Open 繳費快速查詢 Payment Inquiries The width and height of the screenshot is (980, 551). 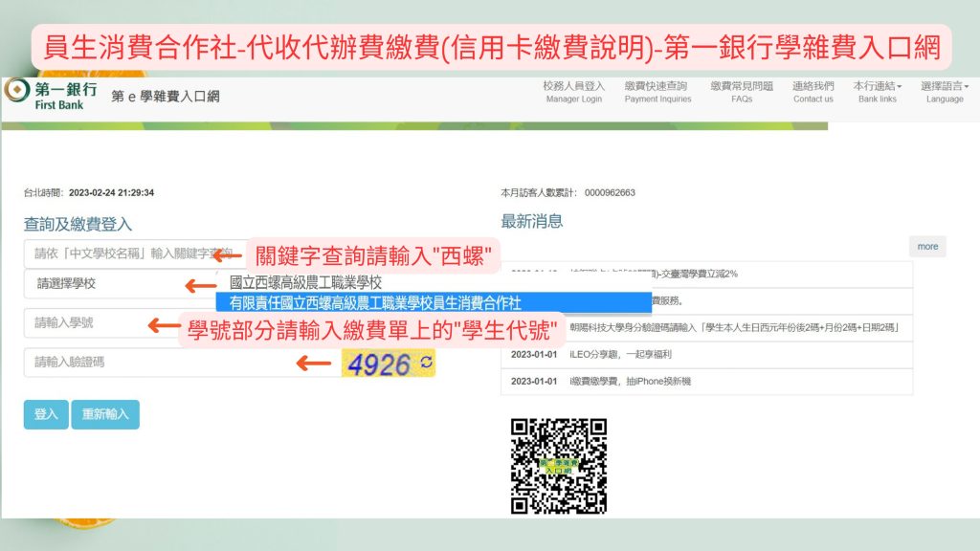coord(657,92)
